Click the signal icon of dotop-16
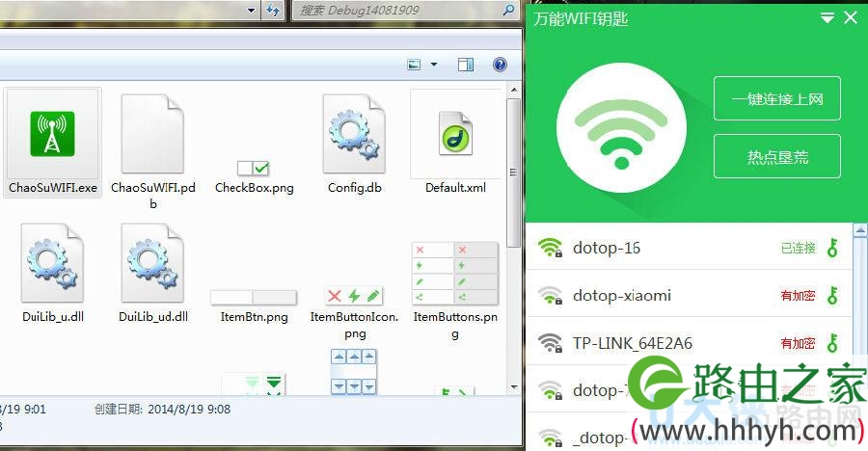 click(551, 248)
